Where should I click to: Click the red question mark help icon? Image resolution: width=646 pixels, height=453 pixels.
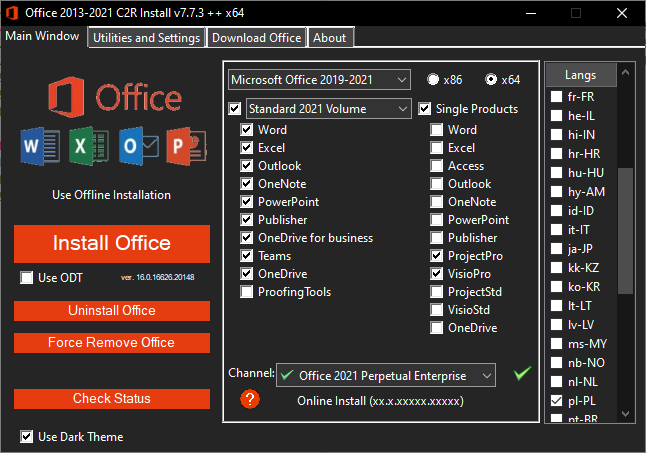pos(250,399)
